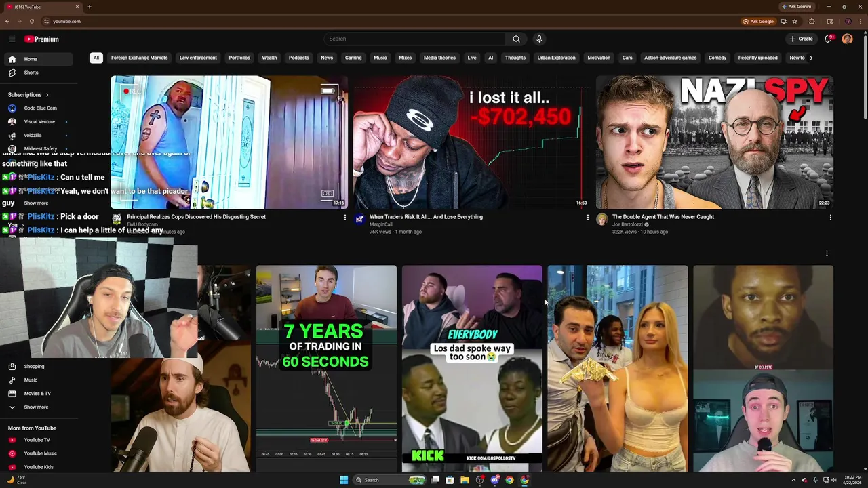Open a new Chrome tab
Viewport: 868px width, 488px height.
click(x=90, y=7)
